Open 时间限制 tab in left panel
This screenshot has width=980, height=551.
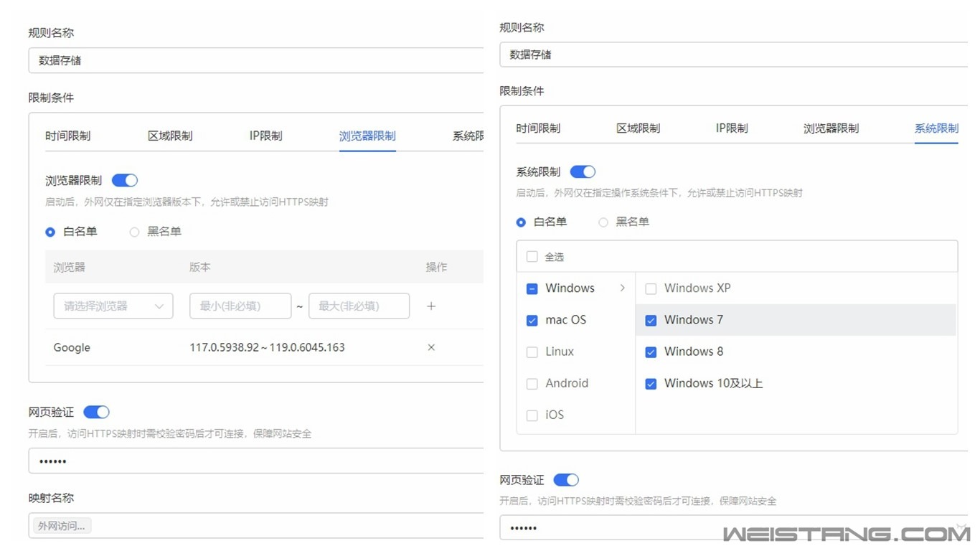click(x=68, y=136)
